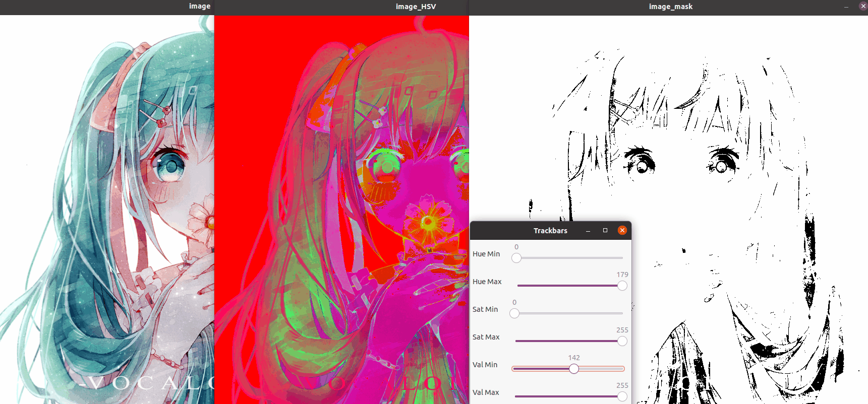Click the Hue Max value 179
The image size is (868, 404).
[622, 275]
